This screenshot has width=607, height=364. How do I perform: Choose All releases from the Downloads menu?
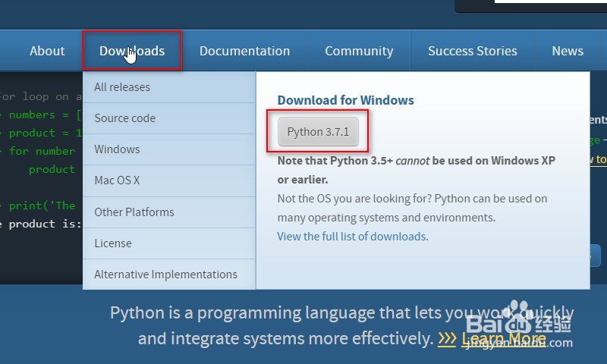[x=169, y=87]
